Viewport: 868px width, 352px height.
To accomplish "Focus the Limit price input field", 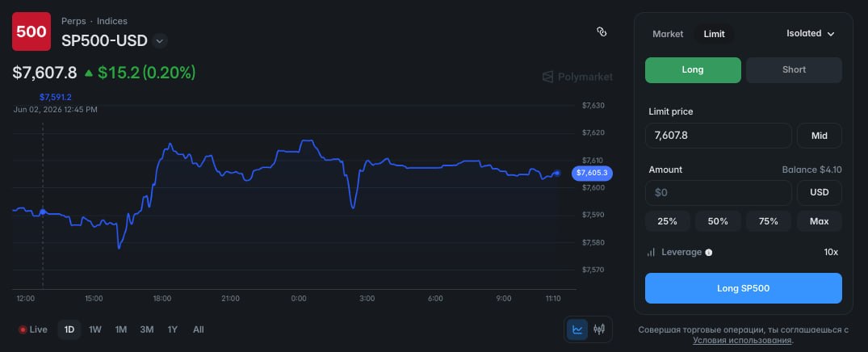I will (x=719, y=136).
